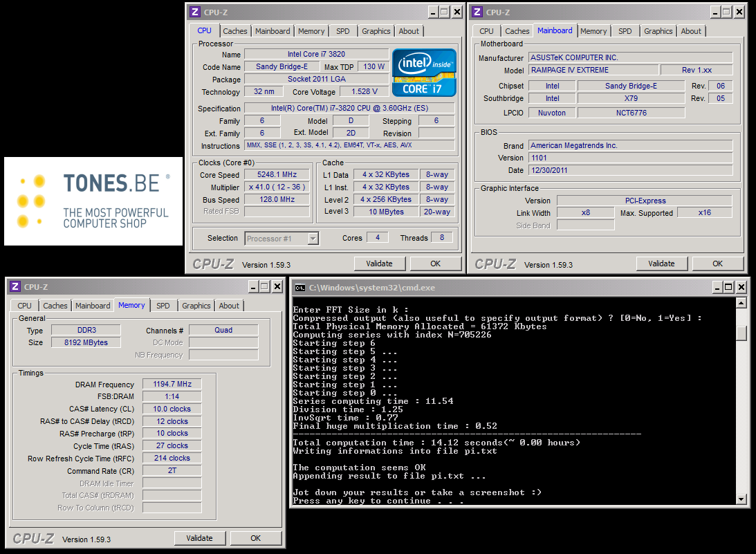
Task: Click the Socket 2011 LGA package field
Action: tap(316, 79)
